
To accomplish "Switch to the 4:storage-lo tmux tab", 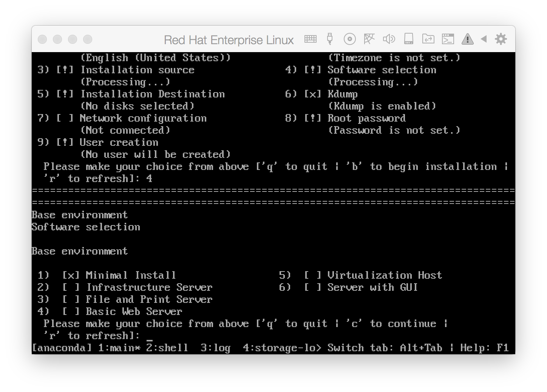I will [282, 348].
